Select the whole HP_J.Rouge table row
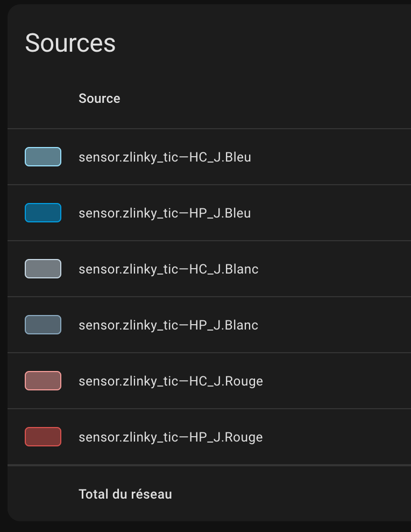The width and height of the screenshot is (411, 532). (209, 437)
